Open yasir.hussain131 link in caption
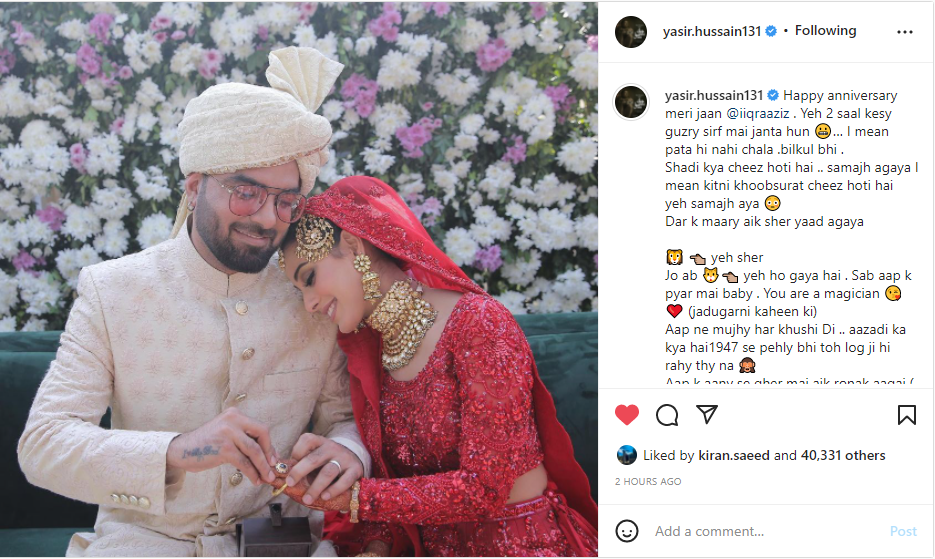The image size is (935, 559). click(714, 95)
